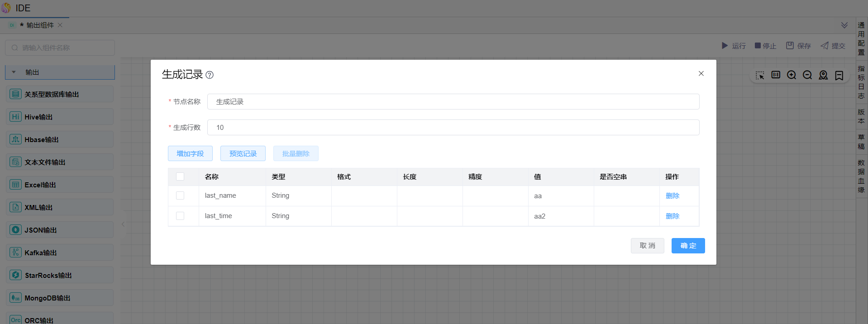The width and height of the screenshot is (868, 324).
Task: Click the locate position pin icon
Action: pyautogui.click(x=823, y=75)
